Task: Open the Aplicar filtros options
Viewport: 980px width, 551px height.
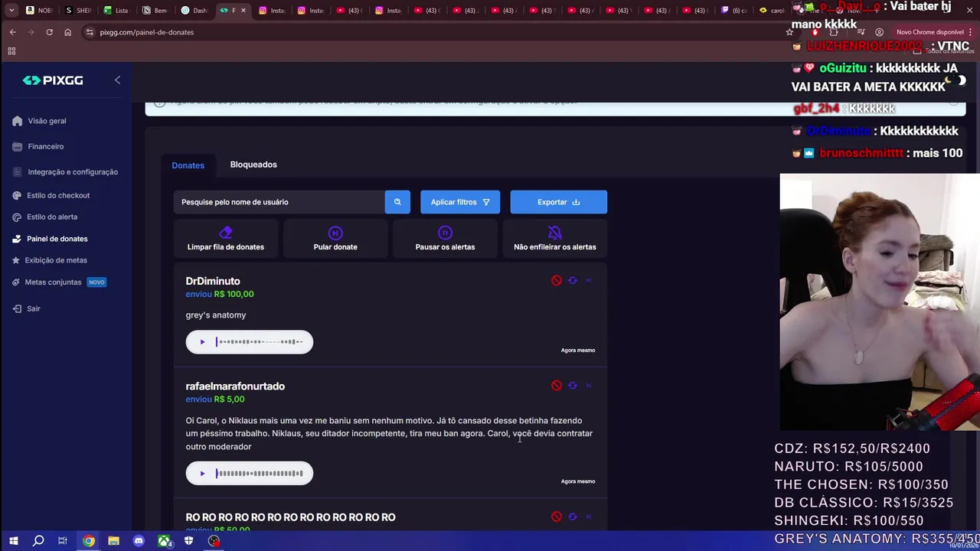Action: pyautogui.click(x=460, y=202)
